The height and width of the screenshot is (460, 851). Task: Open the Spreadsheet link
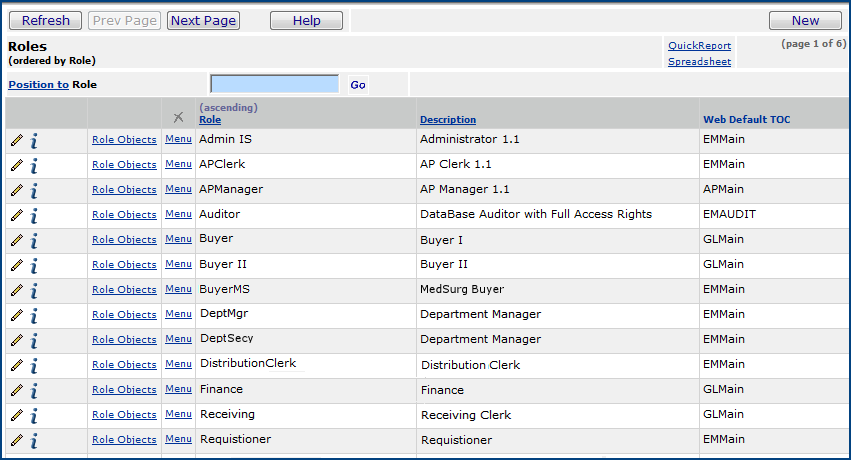tap(699, 62)
